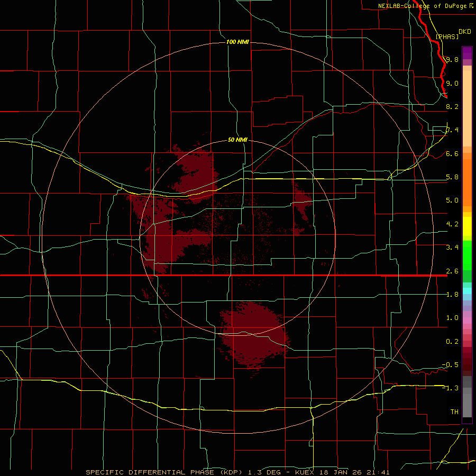Click the [PHAS] units label
Image resolution: width=476 pixels, height=476 pixels.
pyautogui.click(x=447, y=36)
